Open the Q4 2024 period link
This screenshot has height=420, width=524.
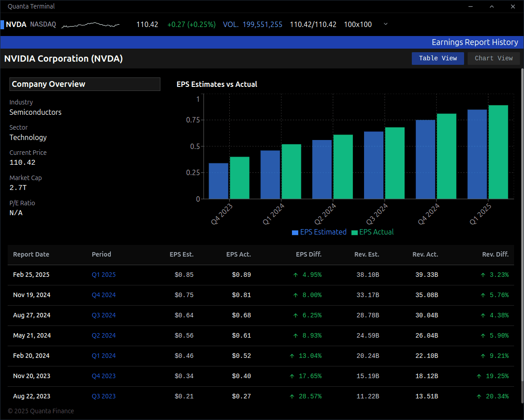click(x=104, y=295)
